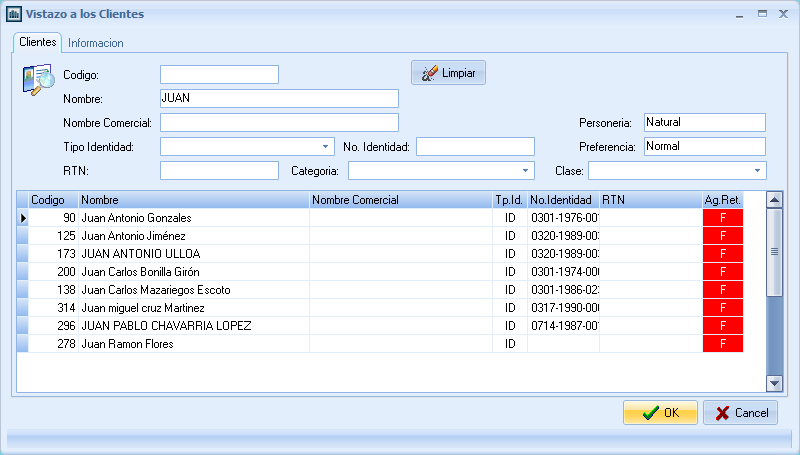Expand the Tipo Identidad dropdown
The width and height of the screenshot is (800, 455).
coord(326,146)
